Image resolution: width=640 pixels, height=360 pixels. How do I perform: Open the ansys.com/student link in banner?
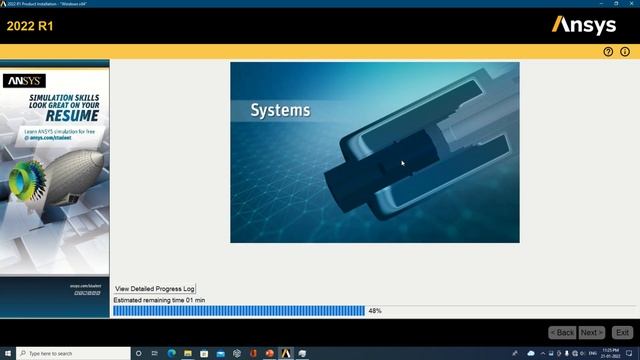pyautogui.click(x=51, y=138)
